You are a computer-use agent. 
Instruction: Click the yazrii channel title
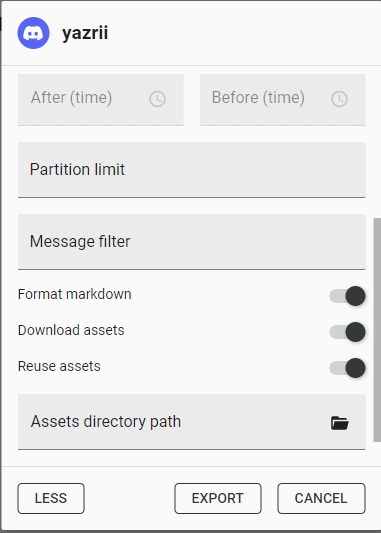[x=85, y=33]
